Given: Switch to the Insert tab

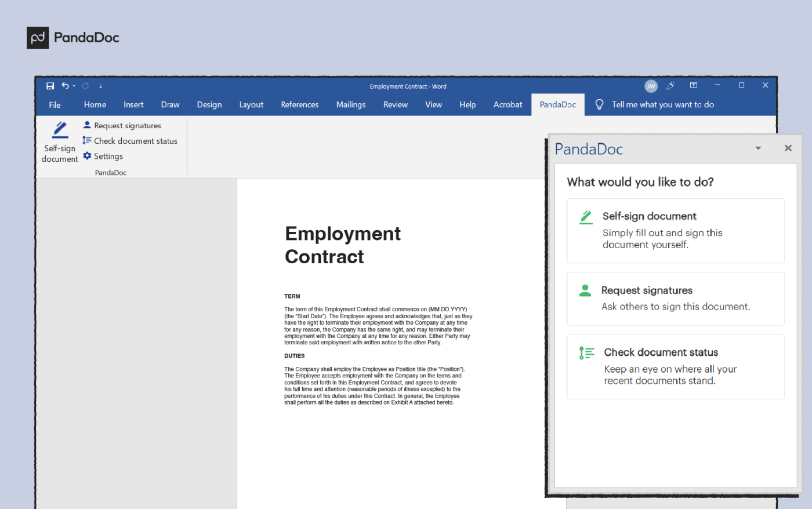Looking at the screenshot, I should pyautogui.click(x=133, y=105).
